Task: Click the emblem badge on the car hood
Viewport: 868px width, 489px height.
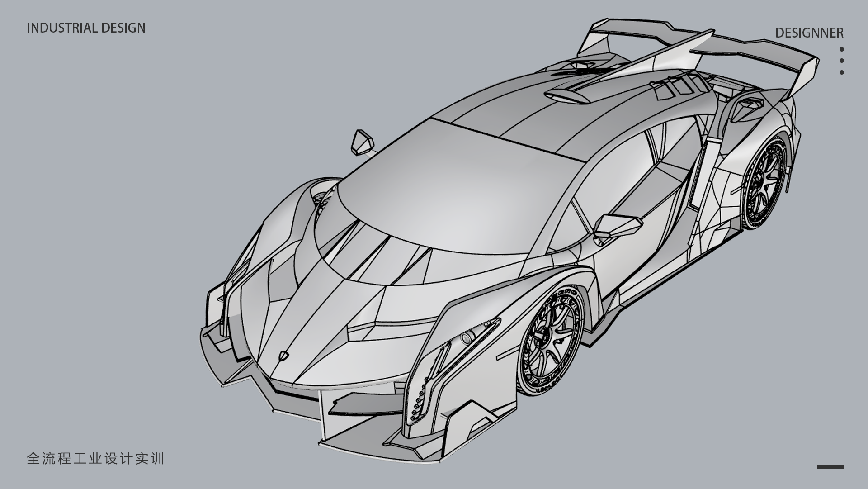Action: 283,355
